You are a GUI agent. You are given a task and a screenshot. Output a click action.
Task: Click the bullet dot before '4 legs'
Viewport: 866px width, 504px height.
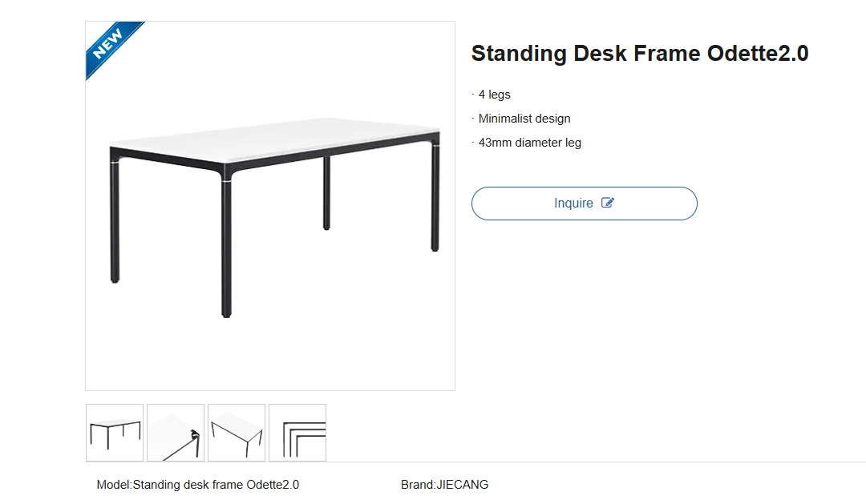473,95
